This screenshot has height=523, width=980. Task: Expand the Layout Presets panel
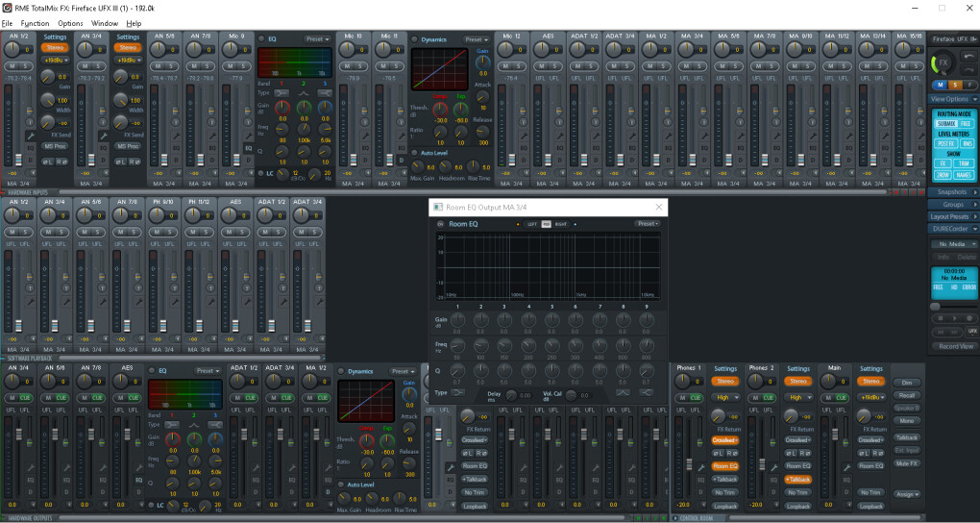953,216
